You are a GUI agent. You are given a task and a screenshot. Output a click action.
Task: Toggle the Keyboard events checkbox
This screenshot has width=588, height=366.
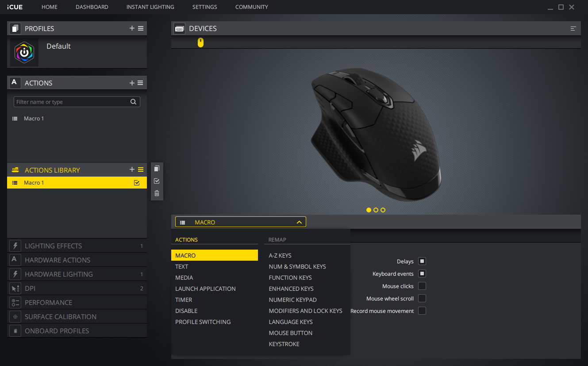[x=422, y=274]
